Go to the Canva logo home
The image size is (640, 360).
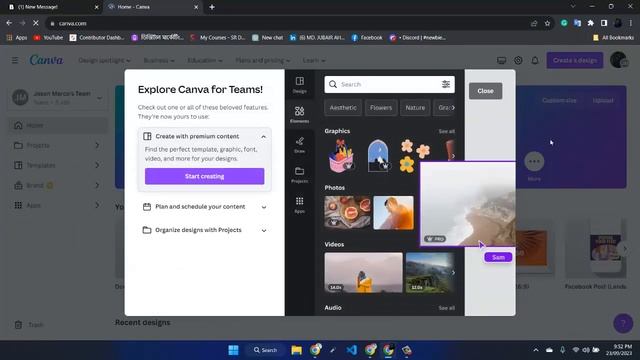click(x=46, y=60)
